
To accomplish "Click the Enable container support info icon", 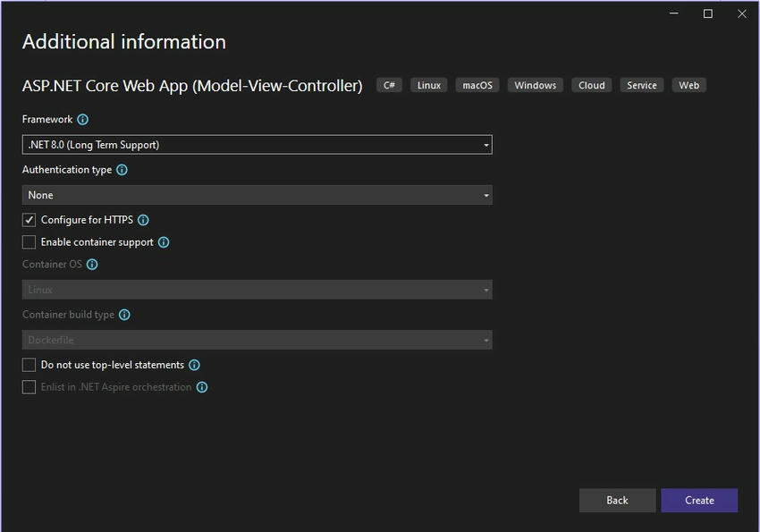I will [x=164, y=241].
